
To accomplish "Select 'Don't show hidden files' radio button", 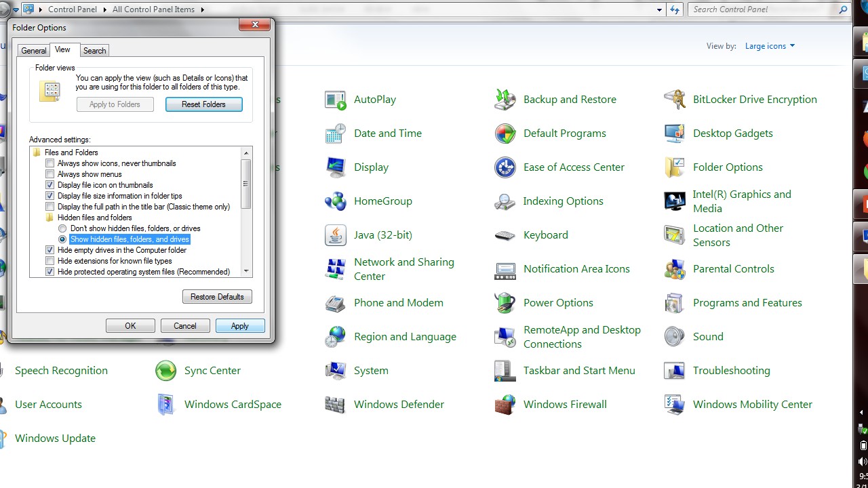I will click(62, 228).
